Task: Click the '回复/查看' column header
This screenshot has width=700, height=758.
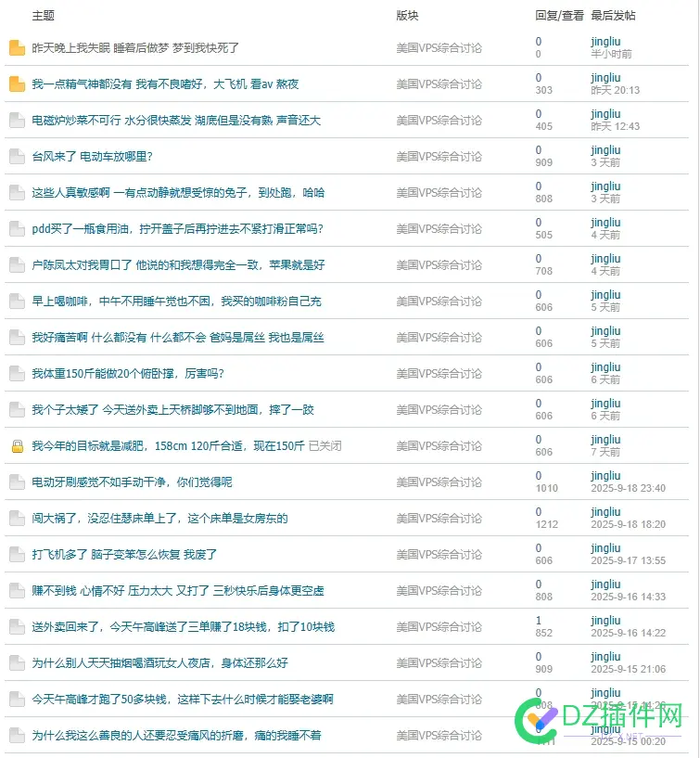Action: (x=559, y=16)
